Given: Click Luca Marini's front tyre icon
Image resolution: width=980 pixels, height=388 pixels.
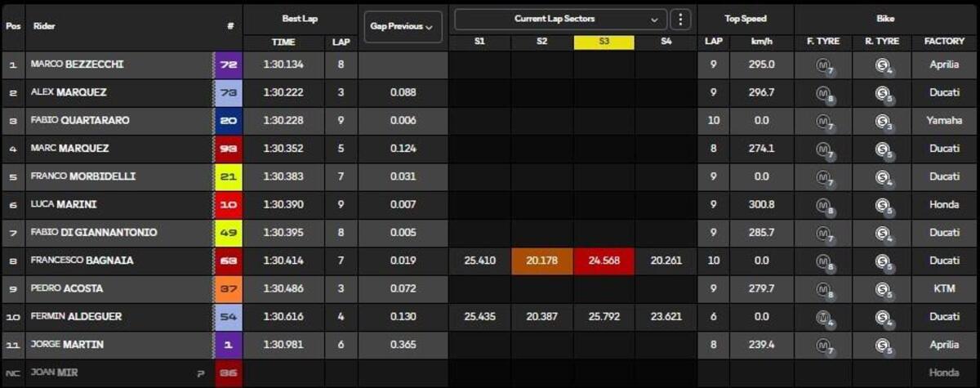Looking at the screenshot, I should [x=823, y=205].
